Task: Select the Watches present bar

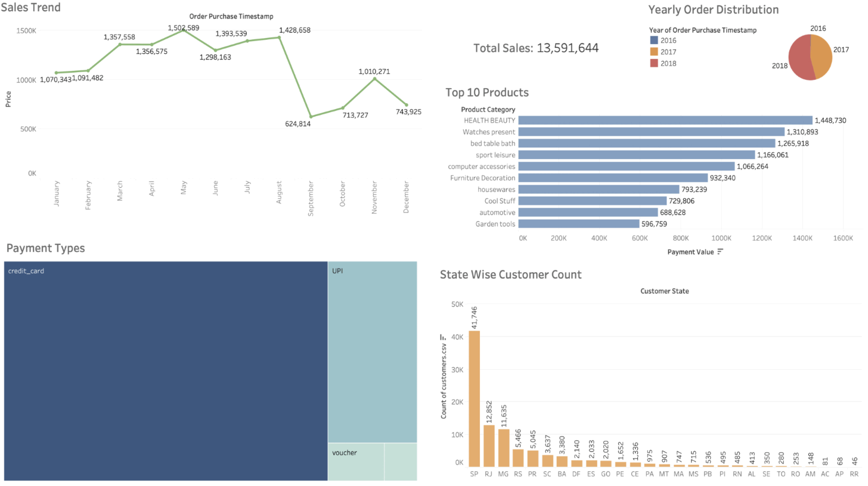Action: pyautogui.click(x=653, y=132)
